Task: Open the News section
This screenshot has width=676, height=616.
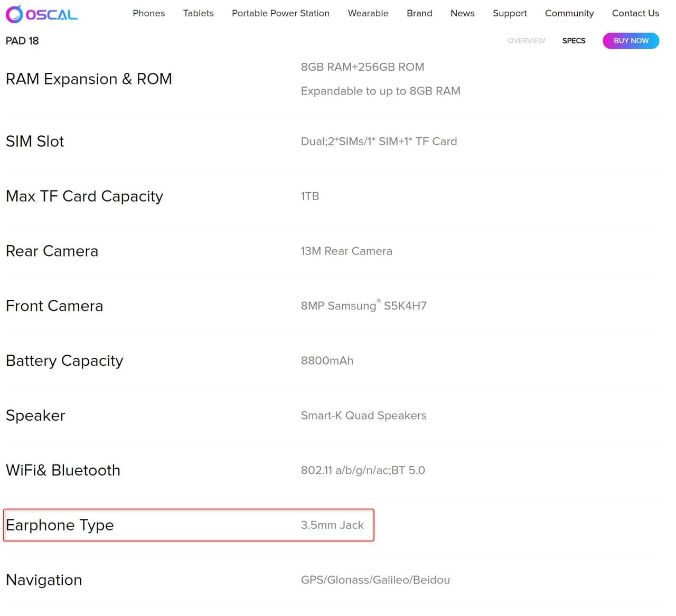Action: [462, 13]
